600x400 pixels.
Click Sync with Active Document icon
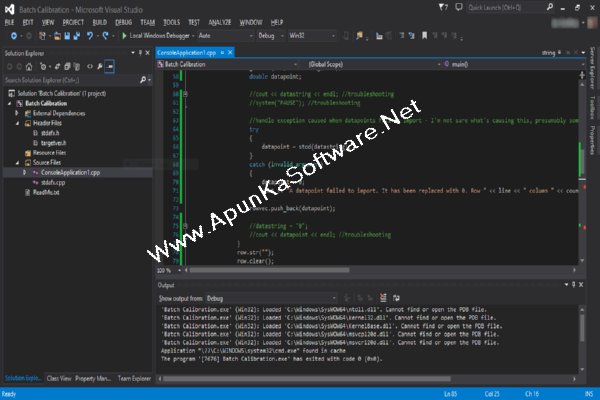coord(57,67)
